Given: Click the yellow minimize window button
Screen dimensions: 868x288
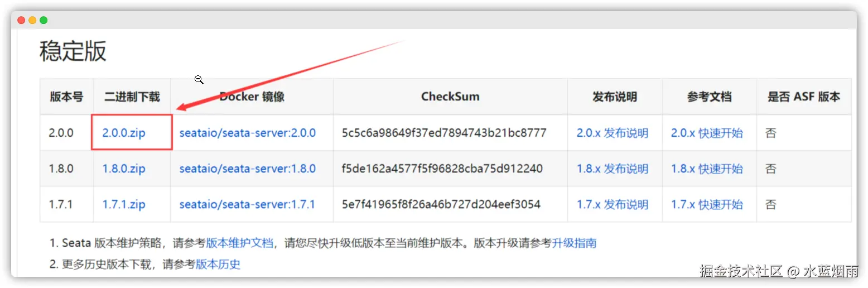Looking at the screenshot, I should [x=32, y=20].
